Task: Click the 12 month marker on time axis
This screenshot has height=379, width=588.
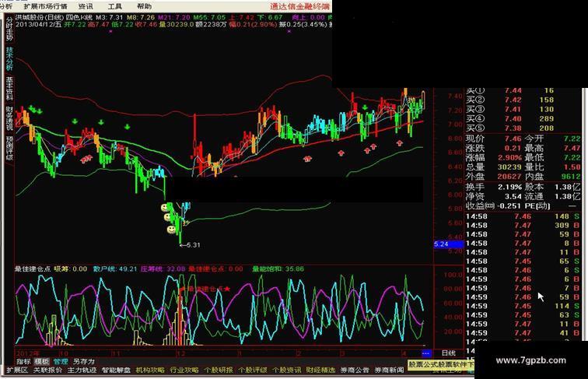Action: point(180,353)
